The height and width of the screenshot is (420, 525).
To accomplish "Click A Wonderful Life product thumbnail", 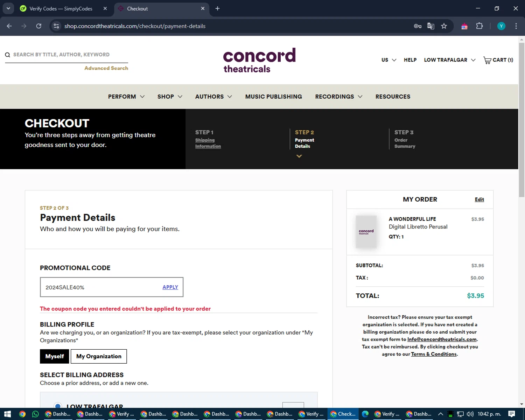I will 366,232.
